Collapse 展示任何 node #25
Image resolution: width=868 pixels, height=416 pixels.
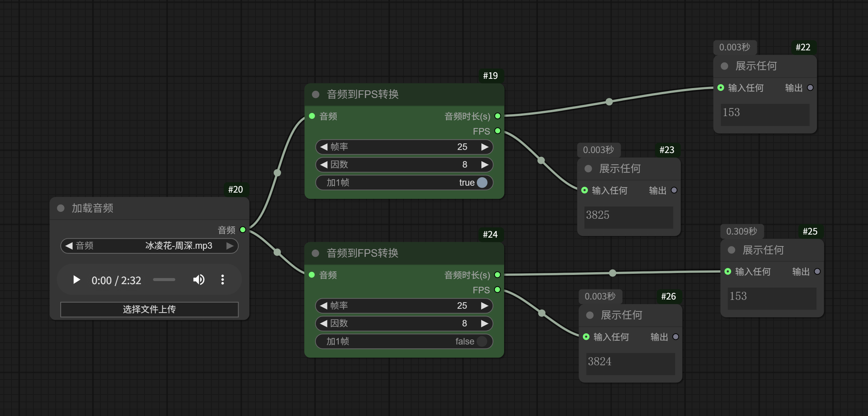click(732, 250)
